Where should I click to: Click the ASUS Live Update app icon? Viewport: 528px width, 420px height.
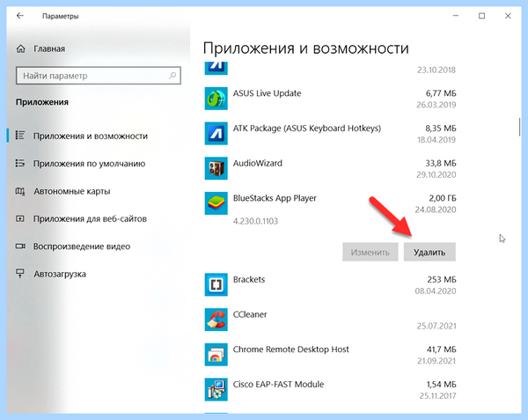216,99
